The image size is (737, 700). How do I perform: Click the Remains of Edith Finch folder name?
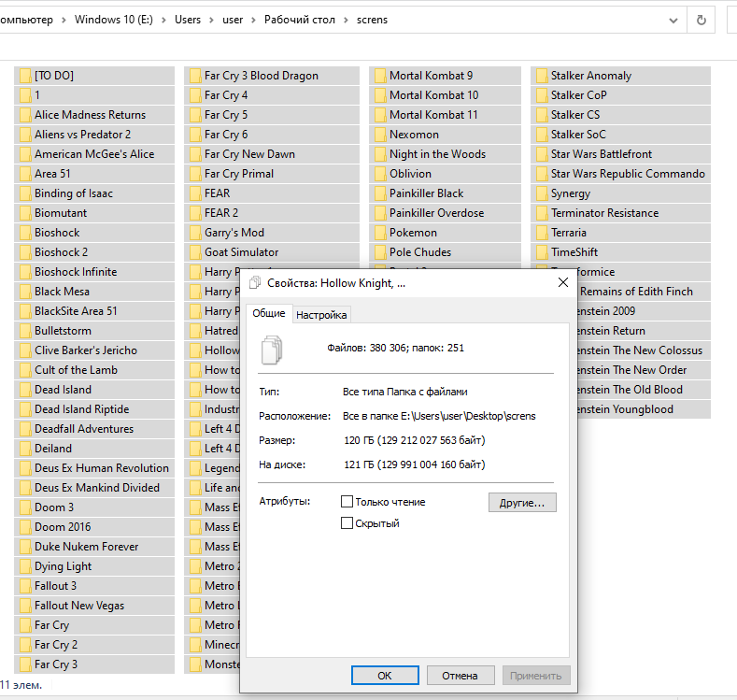(636, 292)
